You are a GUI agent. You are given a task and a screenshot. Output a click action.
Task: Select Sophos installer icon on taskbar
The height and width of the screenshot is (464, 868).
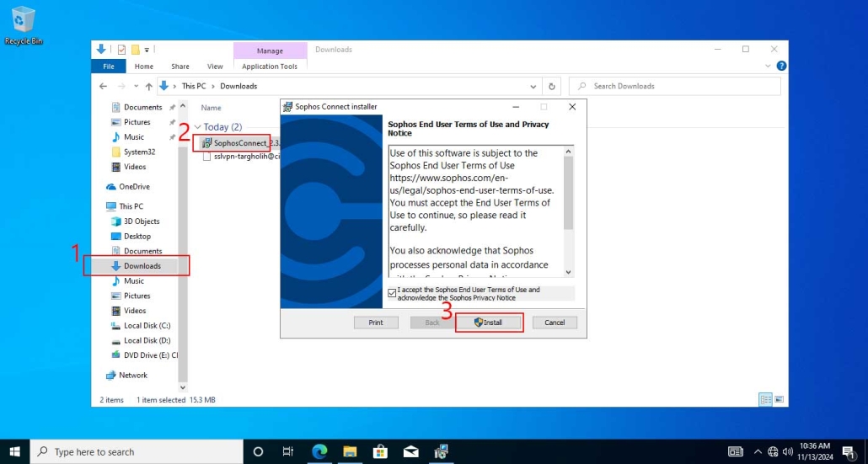point(442,451)
